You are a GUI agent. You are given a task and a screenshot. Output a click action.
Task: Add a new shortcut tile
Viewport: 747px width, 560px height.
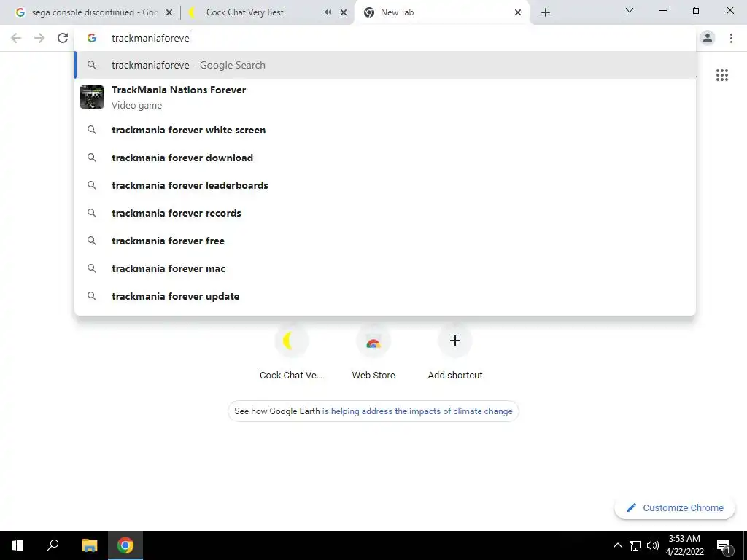(x=455, y=351)
